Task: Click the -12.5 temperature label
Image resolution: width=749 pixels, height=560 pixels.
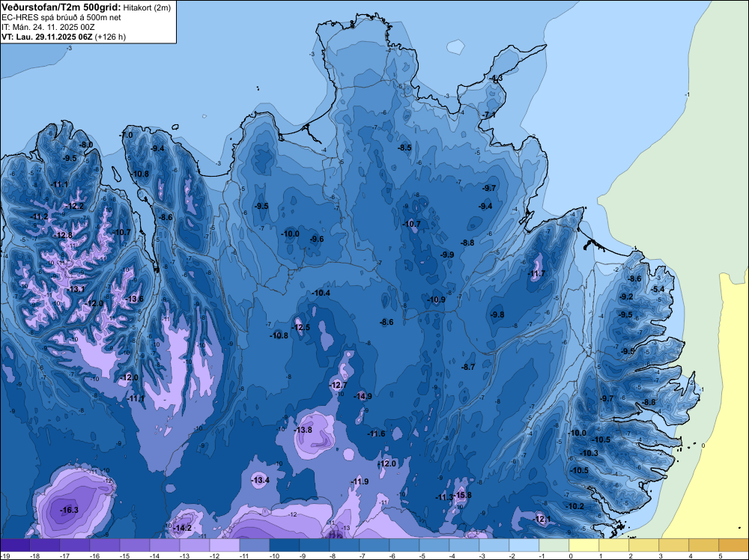Action: click(301, 327)
